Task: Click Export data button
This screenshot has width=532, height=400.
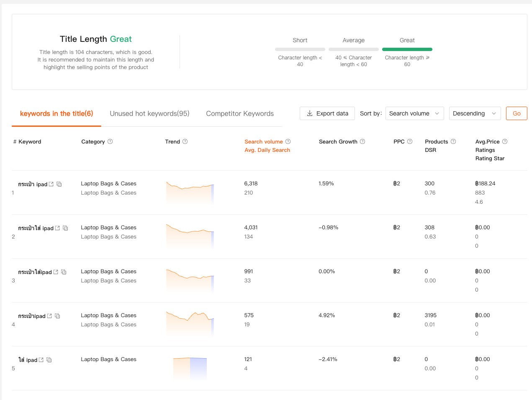Action: [327, 113]
